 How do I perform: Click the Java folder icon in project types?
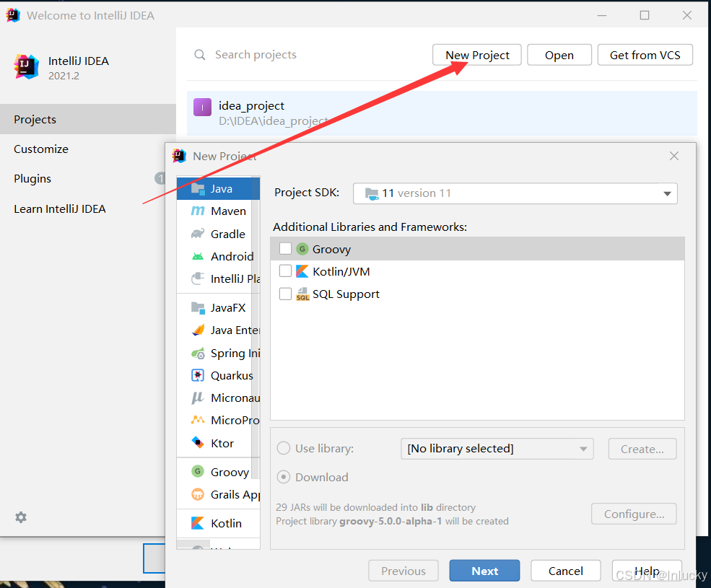click(198, 188)
